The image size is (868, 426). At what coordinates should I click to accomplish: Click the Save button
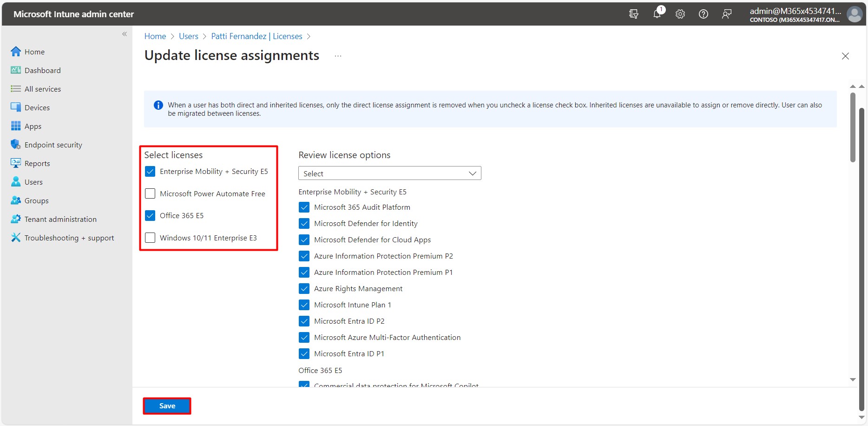pos(167,406)
